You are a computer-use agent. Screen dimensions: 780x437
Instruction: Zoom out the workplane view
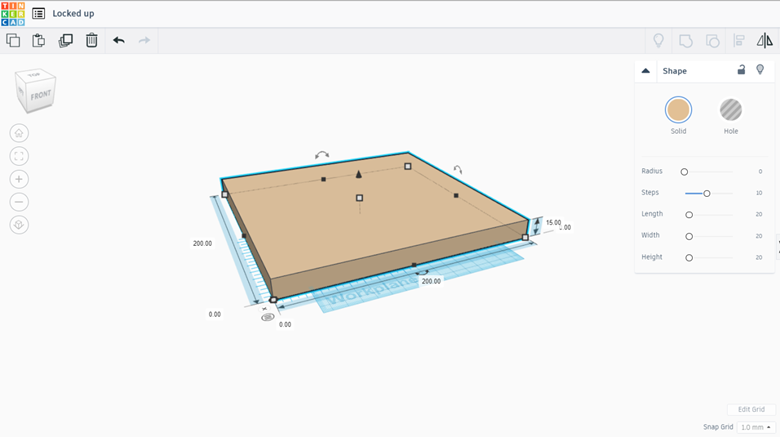click(x=19, y=202)
